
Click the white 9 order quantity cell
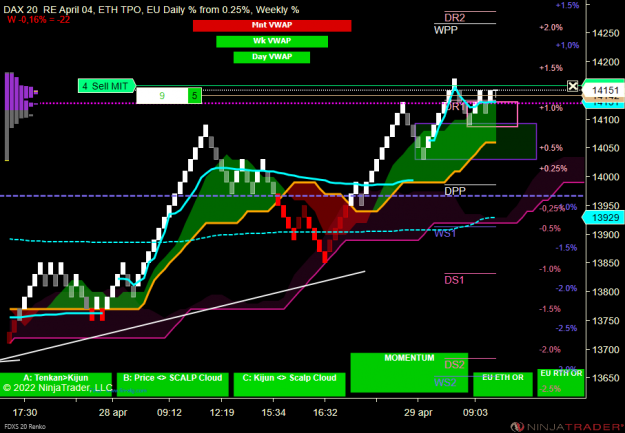[x=162, y=96]
